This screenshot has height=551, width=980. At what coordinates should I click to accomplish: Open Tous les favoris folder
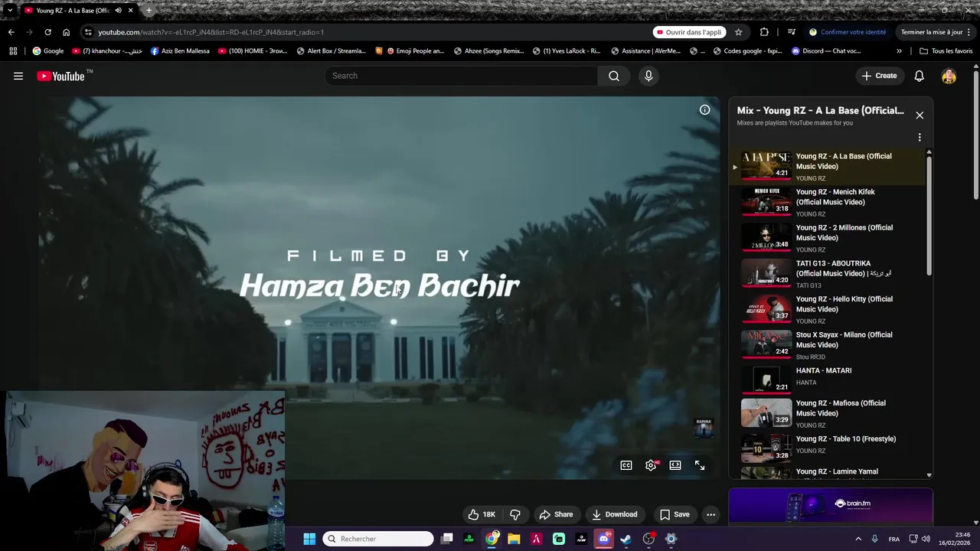click(x=946, y=51)
